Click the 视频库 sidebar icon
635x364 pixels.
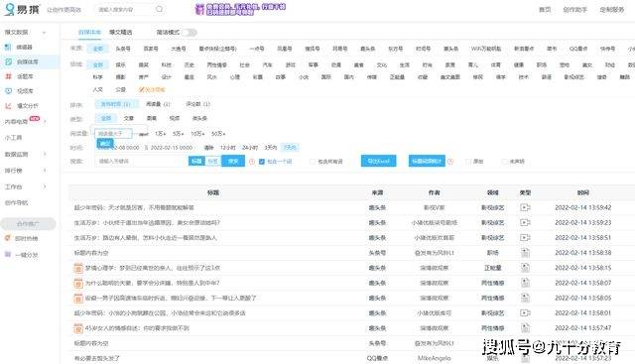pyautogui.click(x=8, y=91)
